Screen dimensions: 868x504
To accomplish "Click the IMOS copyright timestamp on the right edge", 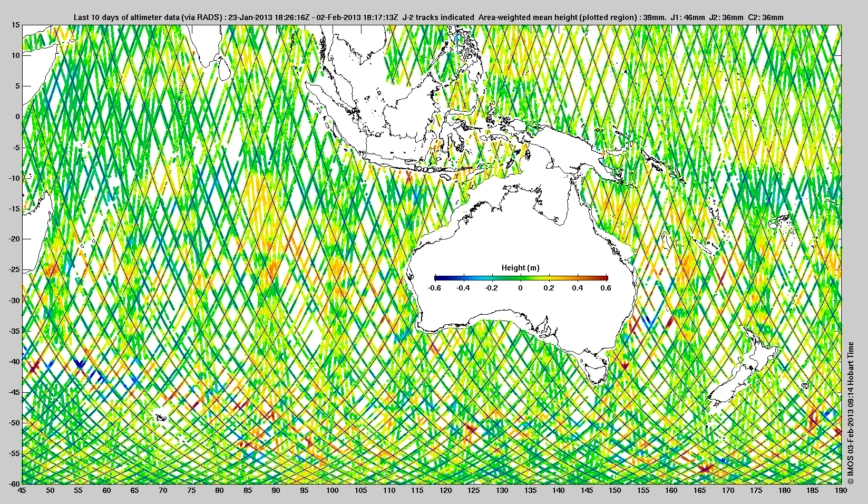I will [850, 414].
